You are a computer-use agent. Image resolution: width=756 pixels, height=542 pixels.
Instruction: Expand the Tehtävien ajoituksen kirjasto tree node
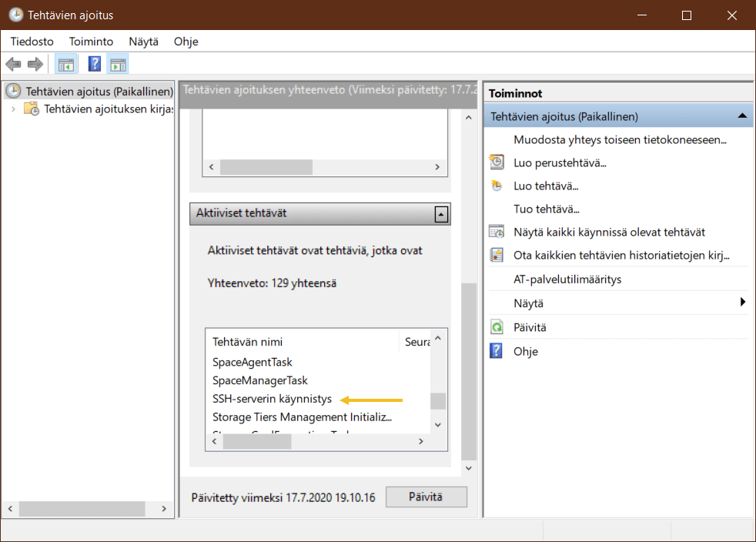coord(13,109)
